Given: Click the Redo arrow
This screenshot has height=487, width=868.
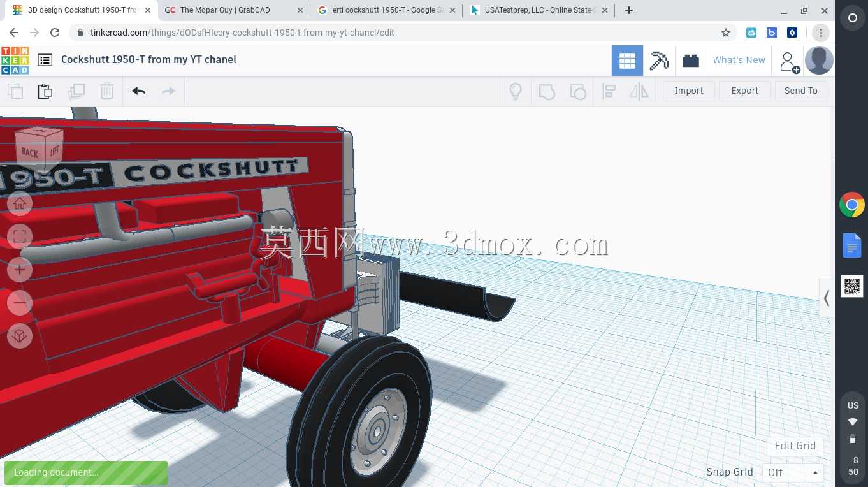Looking at the screenshot, I should (168, 91).
